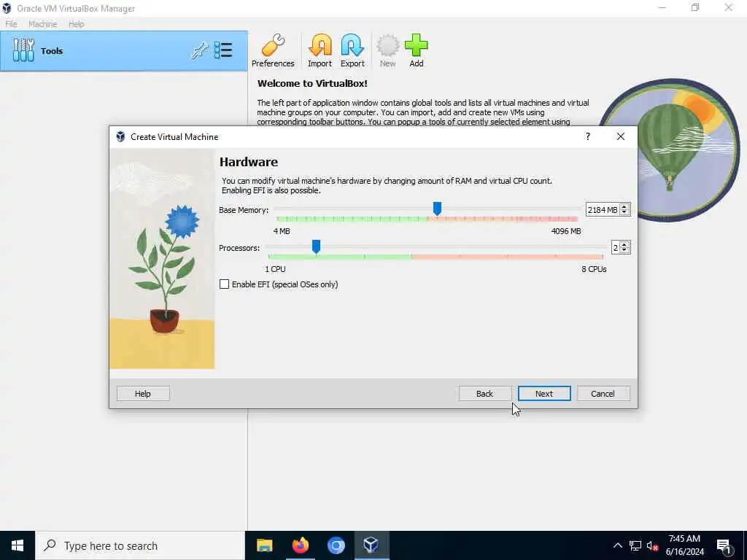Enable EFI (special OSes only) checkbox

point(224,284)
